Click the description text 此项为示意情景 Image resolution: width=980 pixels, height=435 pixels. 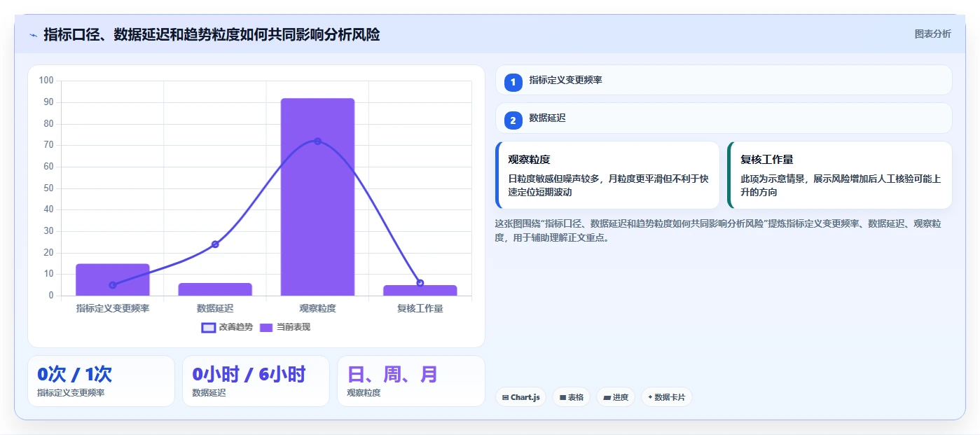[x=841, y=186]
